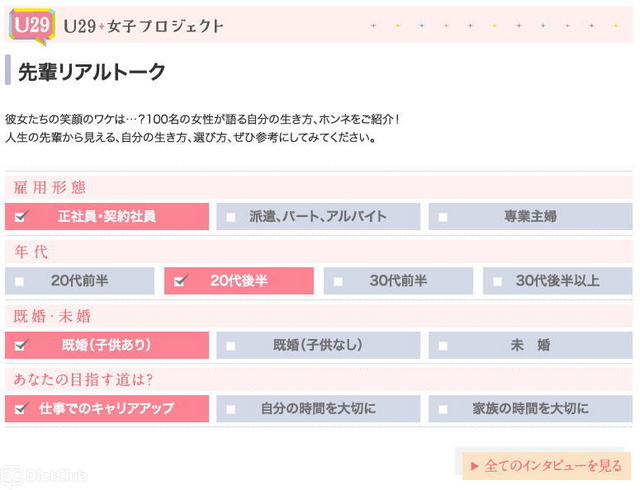Click the DietClub watermark icon
The height and width of the screenshot is (490, 640).
coord(12,475)
